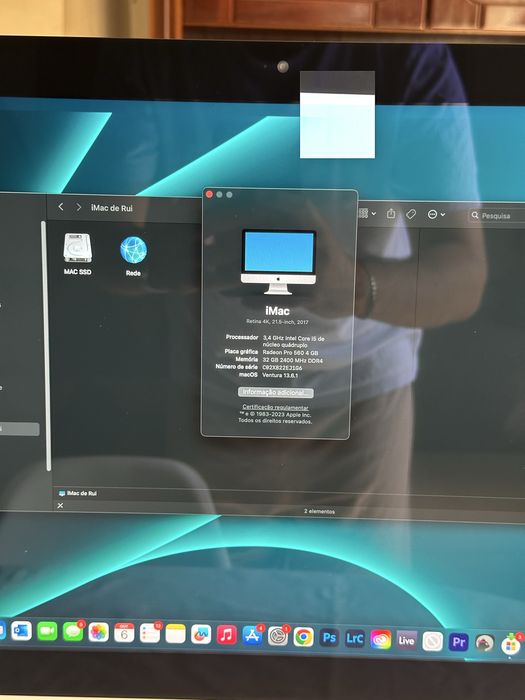
Task: Open the group-by grid dropdown in Finder toolbar
Action: click(368, 213)
